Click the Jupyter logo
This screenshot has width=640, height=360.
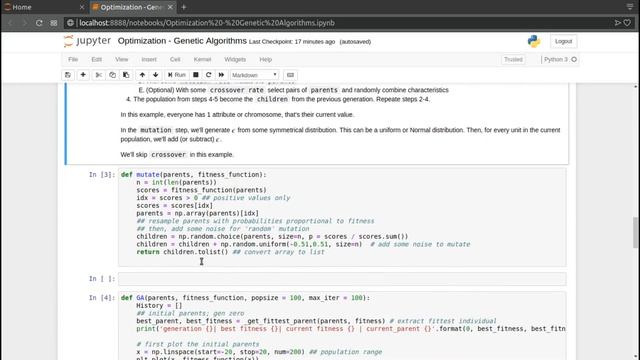[x=87, y=41]
